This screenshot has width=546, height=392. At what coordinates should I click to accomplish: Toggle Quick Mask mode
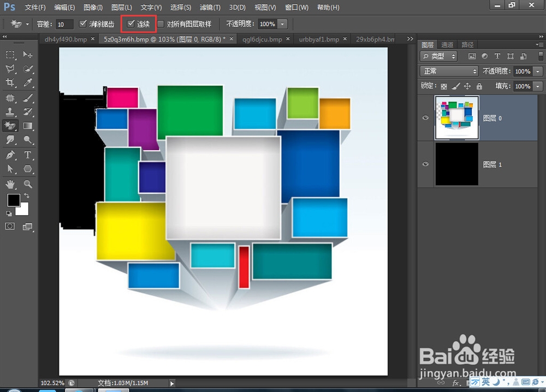tap(10, 227)
